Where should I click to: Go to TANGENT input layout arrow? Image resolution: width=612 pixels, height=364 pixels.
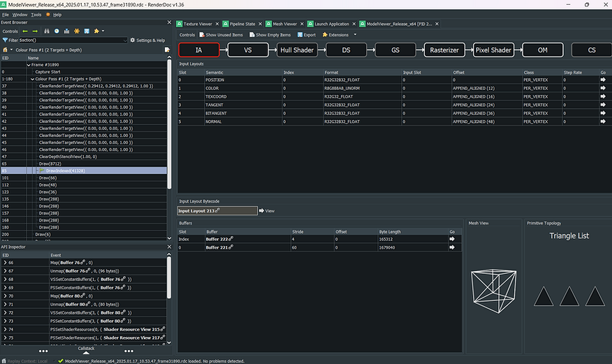(x=603, y=105)
